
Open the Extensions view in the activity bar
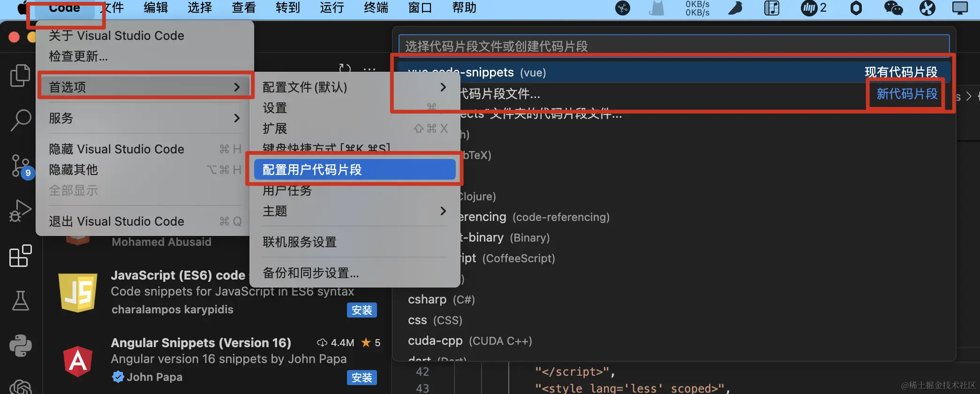(20, 256)
